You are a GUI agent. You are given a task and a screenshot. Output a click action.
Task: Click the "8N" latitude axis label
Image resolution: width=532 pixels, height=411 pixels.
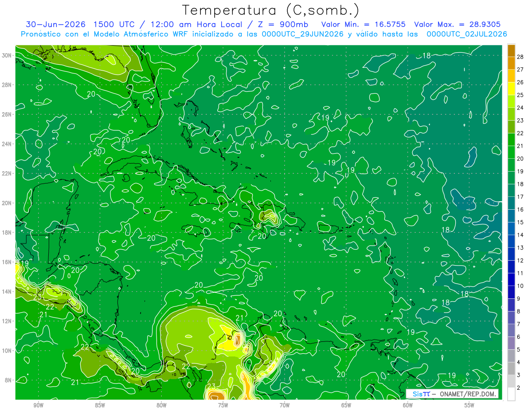point(9,380)
